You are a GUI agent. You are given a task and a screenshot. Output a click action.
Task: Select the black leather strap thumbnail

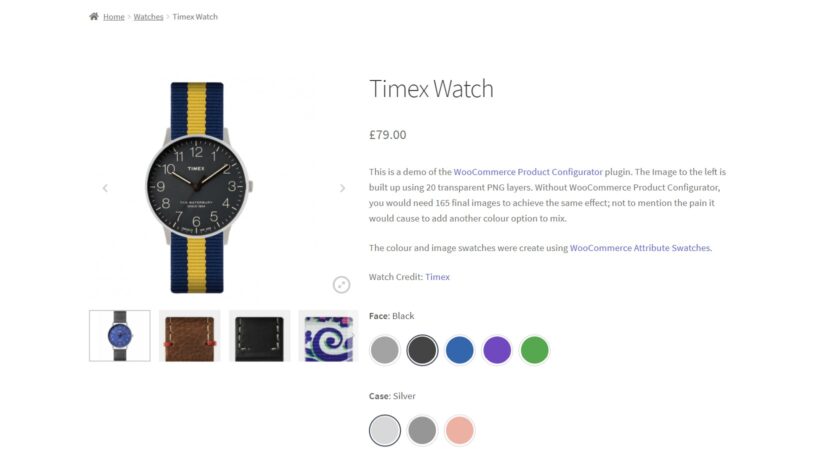pos(259,336)
